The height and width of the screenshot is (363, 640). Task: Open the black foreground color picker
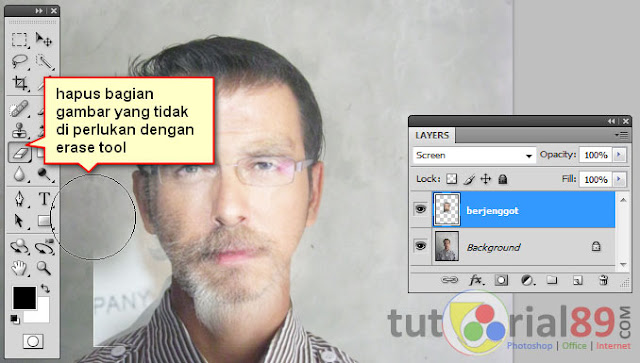coord(24,298)
